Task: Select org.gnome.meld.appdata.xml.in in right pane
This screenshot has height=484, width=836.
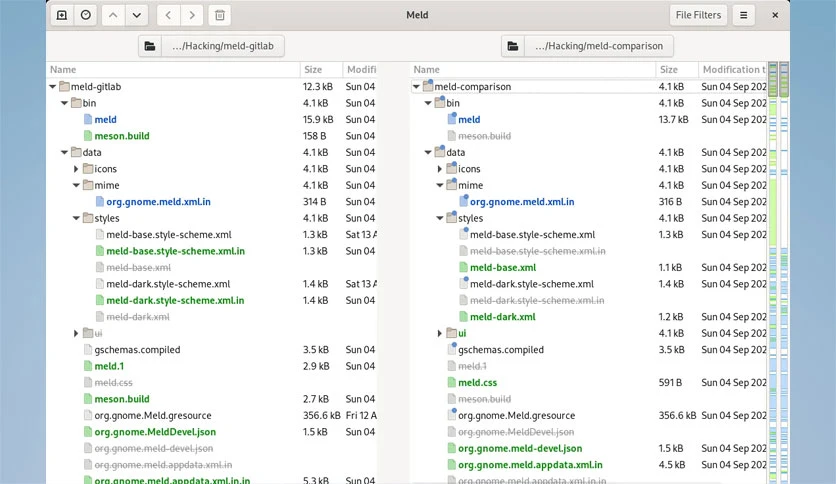Action: 530,465
